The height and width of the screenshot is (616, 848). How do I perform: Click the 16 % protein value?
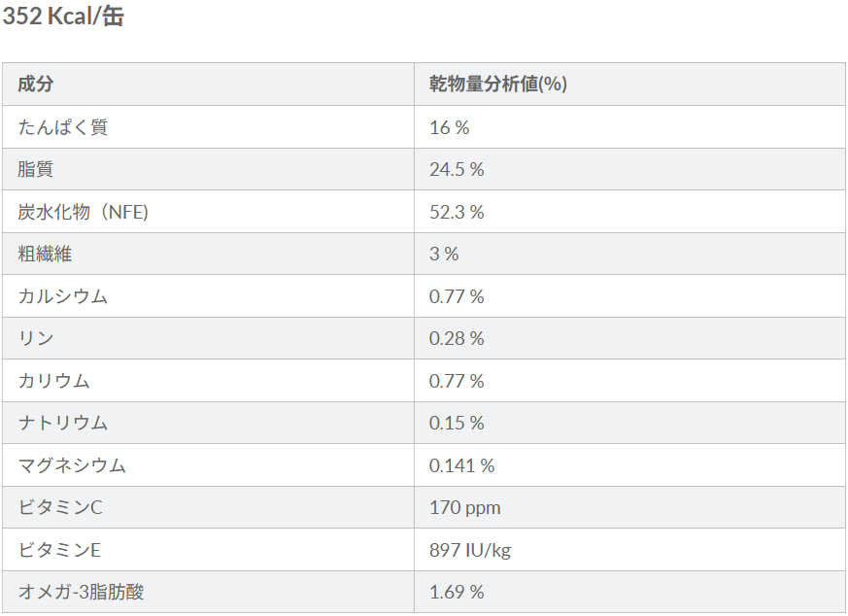click(449, 127)
